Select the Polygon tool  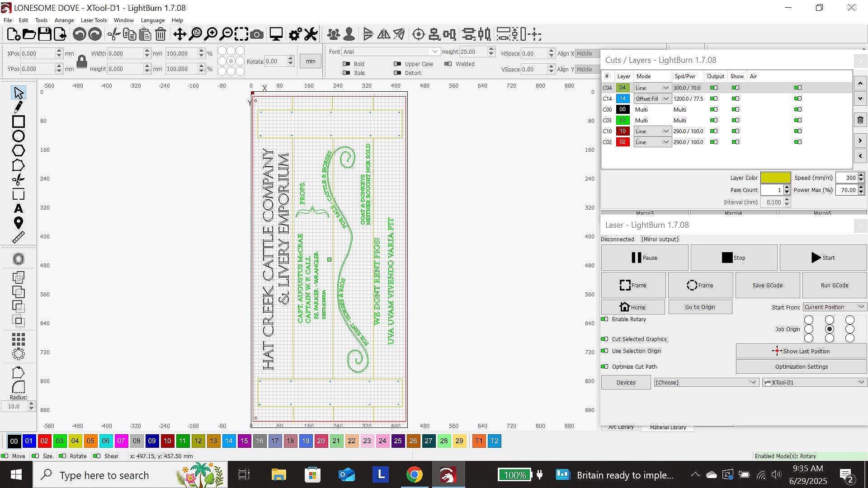19,150
